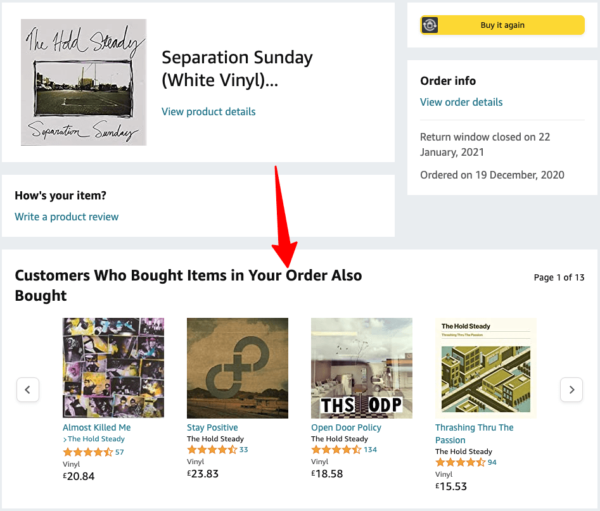This screenshot has height=511, width=600.
Task: Click the Buy it again button
Action: [x=503, y=25]
